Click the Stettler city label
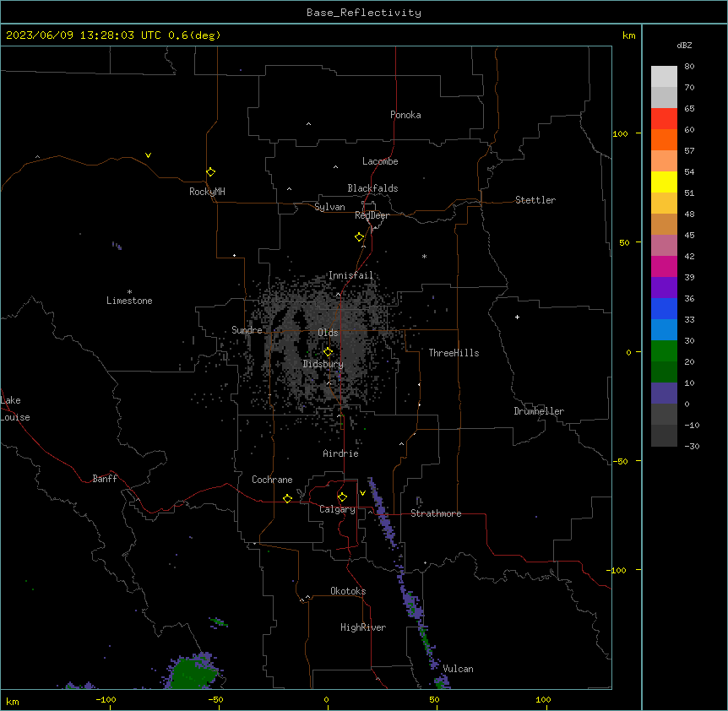Image resolution: width=728 pixels, height=711 pixels. click(535, 200)
